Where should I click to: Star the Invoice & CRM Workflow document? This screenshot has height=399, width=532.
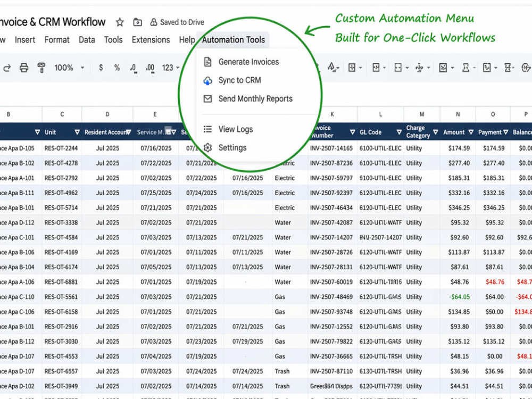[x=120, y=22]
